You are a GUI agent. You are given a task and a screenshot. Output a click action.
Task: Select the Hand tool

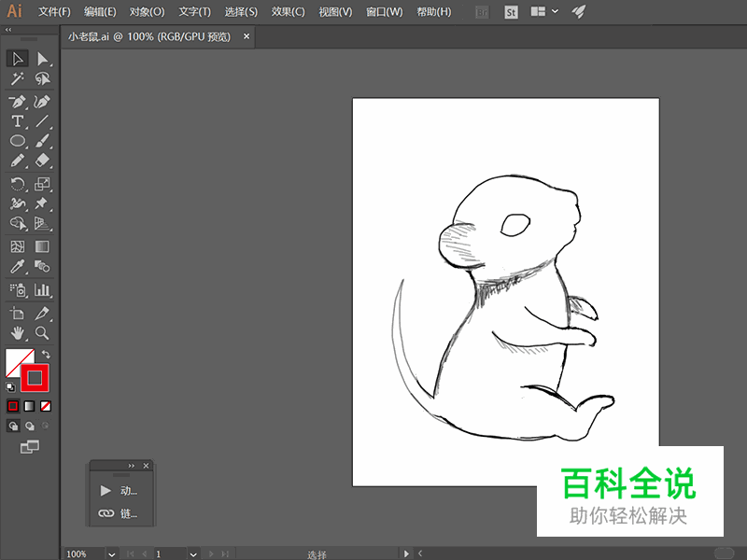(17, 332)
